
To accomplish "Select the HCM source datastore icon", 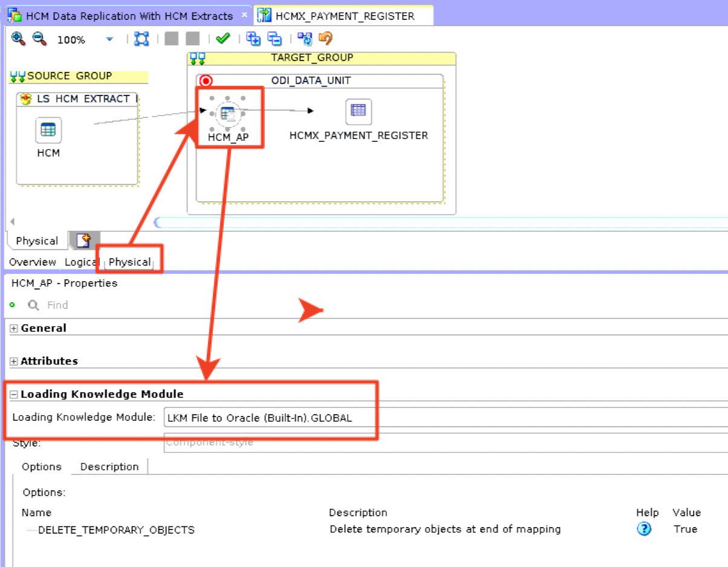I will (48, 130).
